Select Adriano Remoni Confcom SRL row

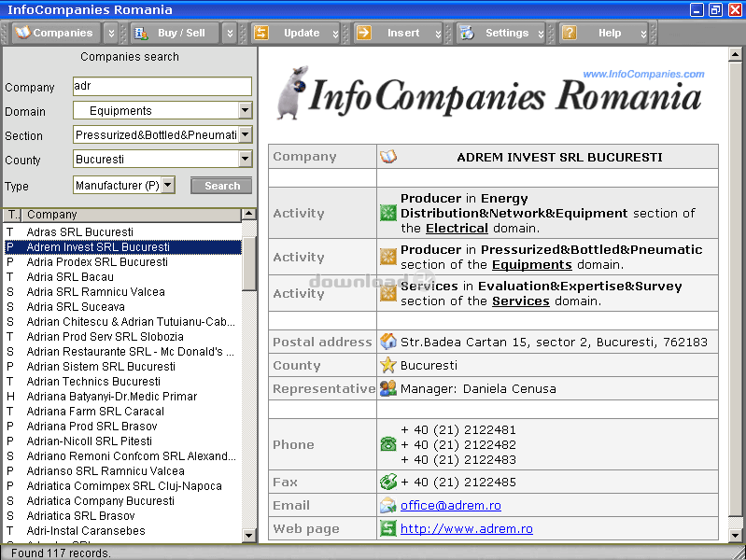pyautogui.click(x=122, y=455)
